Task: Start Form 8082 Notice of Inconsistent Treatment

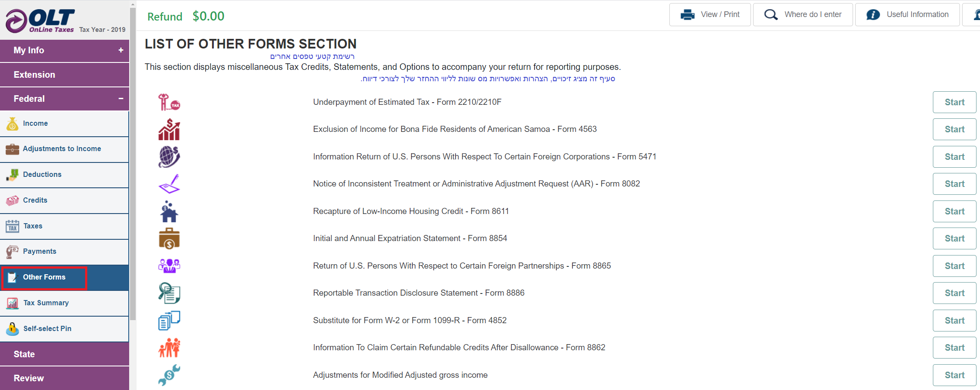Action: click(x=954, y=184)
